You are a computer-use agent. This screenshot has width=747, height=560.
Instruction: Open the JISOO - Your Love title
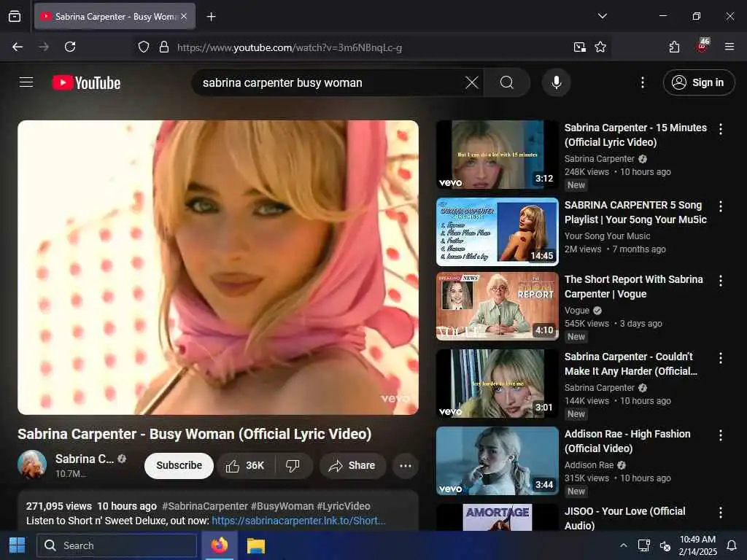(624, 518)
